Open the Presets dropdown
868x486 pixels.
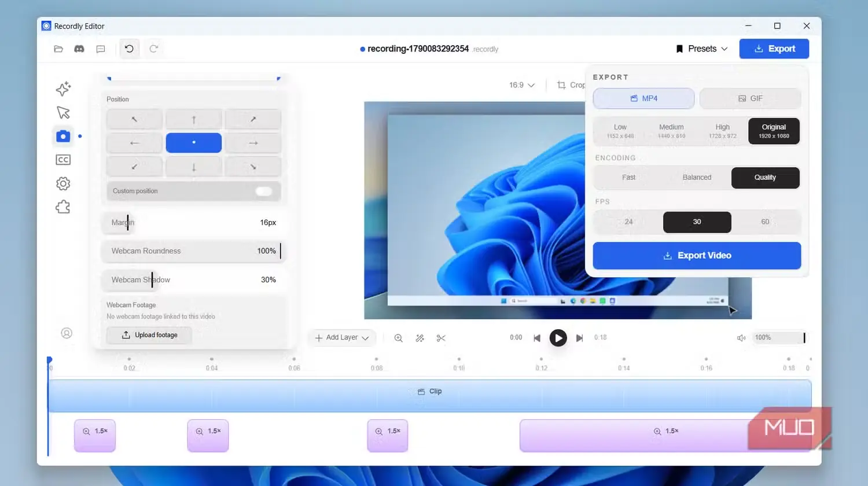pyautogui.click(x=701, y=49)
